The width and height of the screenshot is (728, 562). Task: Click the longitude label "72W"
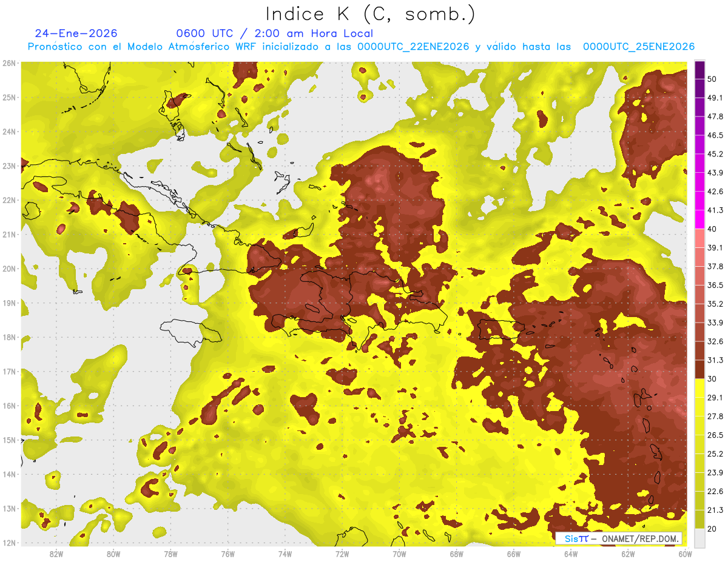342,554
